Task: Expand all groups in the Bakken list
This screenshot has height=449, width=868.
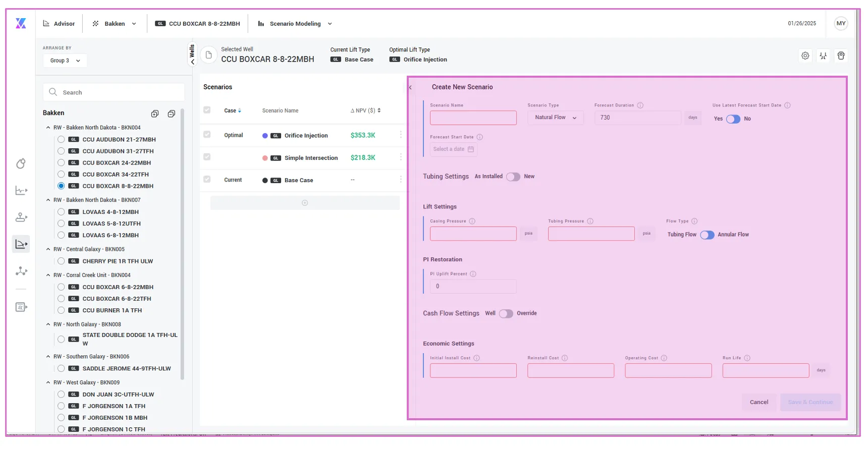Action: click(x=155, y=114)
